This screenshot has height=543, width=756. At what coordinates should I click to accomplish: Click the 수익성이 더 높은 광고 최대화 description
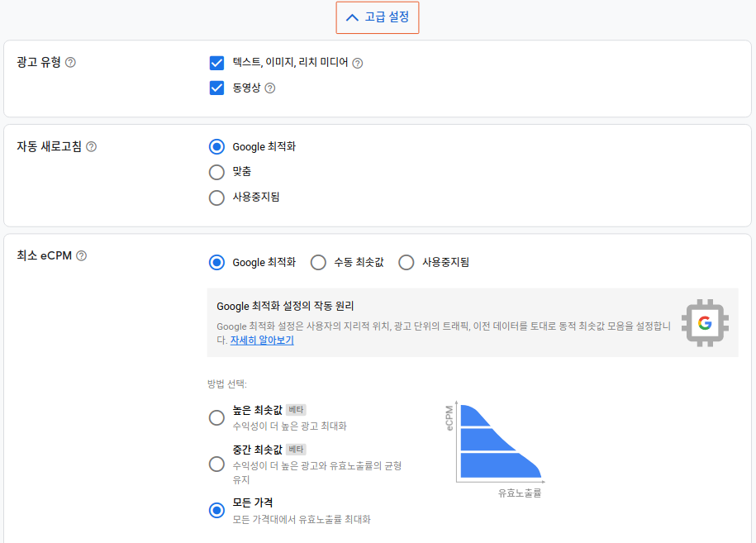tap(290, 426)
